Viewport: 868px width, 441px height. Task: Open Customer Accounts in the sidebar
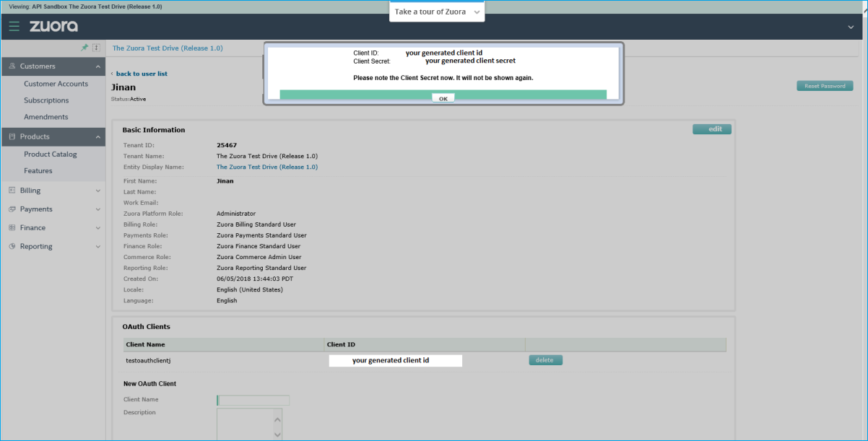pyautogui.click(x=56, y=84)
